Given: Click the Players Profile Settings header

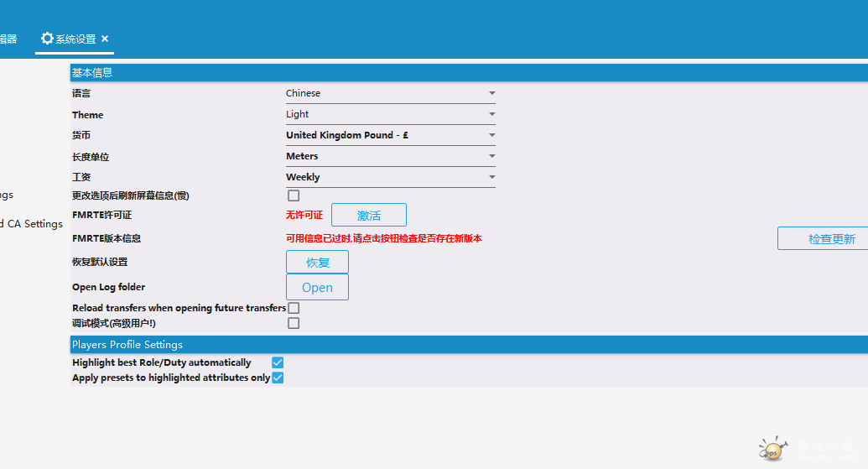Looking at the screenshot, I should tap(127, 345).
